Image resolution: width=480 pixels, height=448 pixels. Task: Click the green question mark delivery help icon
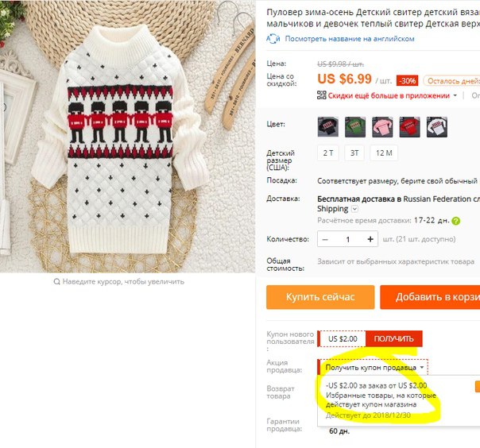[455, 221]
